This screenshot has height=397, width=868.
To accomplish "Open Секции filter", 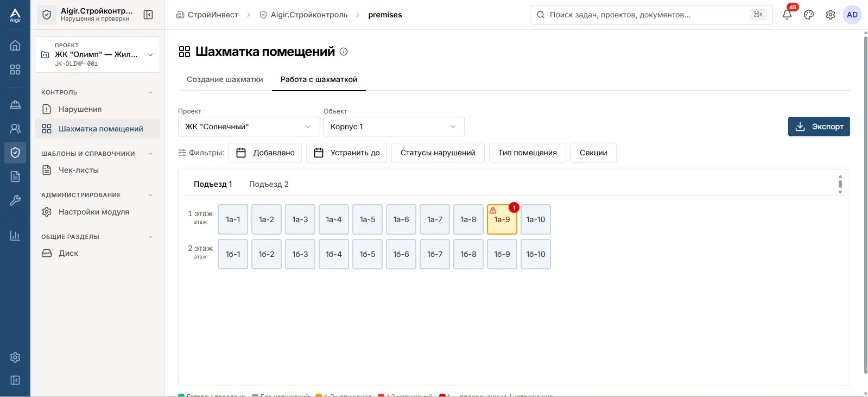I will [x=593, y=153].
